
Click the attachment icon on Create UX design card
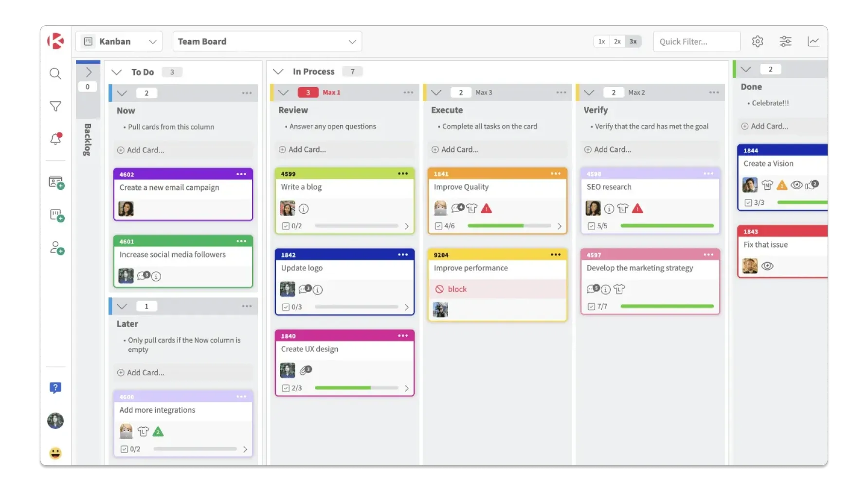pyautogui.click(x=306, y=370)
